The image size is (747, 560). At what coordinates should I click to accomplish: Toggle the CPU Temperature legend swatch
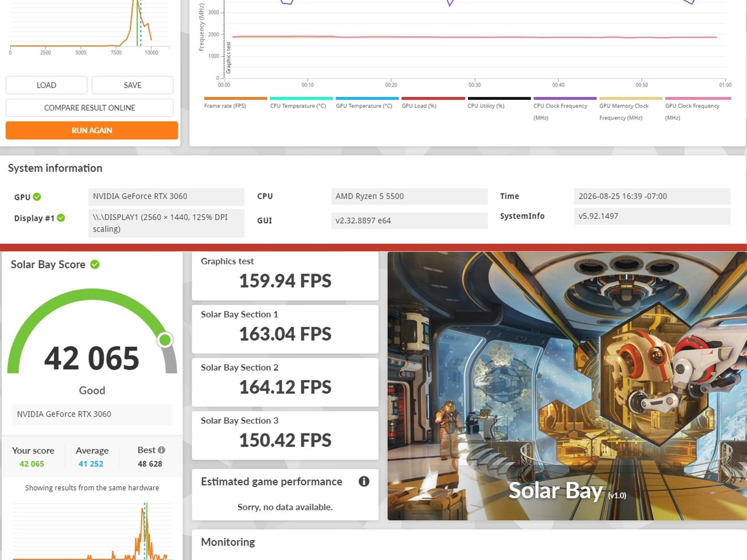pos(301,98)
